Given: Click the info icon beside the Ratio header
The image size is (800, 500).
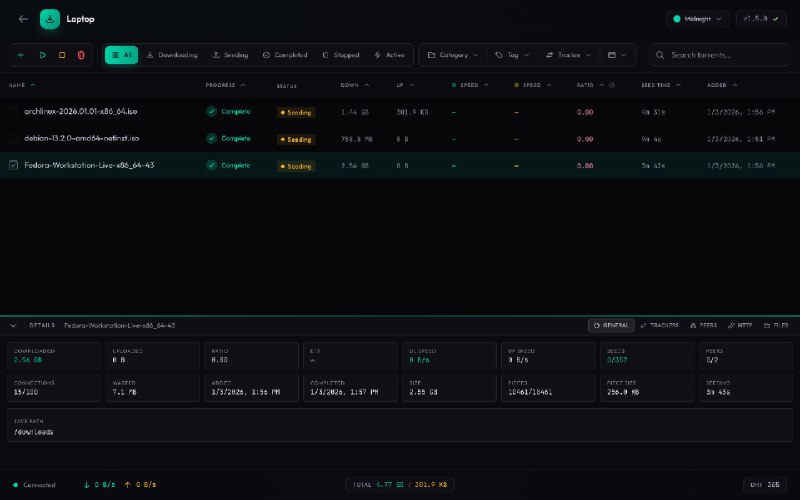Looking at the screenshot, I should (x=612, y=85).
